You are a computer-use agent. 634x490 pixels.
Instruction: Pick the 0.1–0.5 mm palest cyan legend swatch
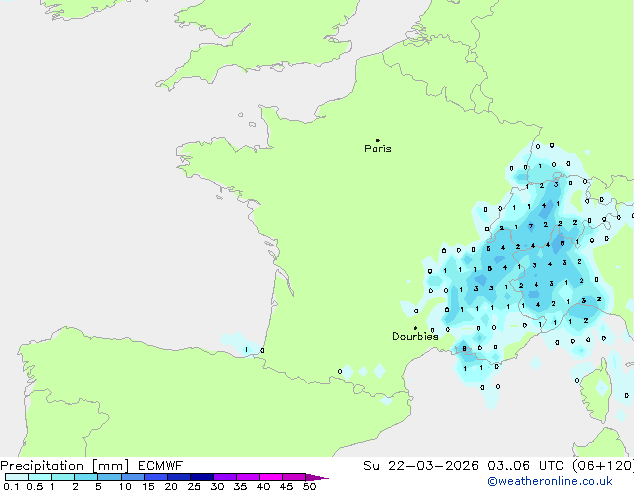(17, 477)
